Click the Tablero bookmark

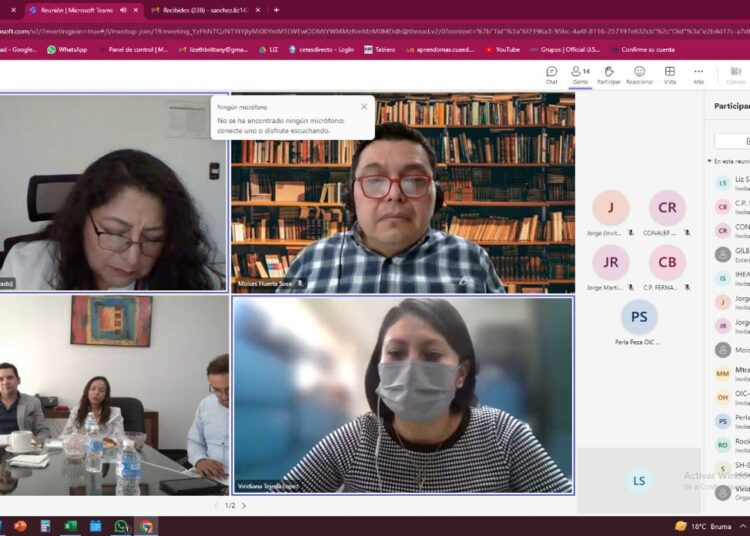(382, 49)
